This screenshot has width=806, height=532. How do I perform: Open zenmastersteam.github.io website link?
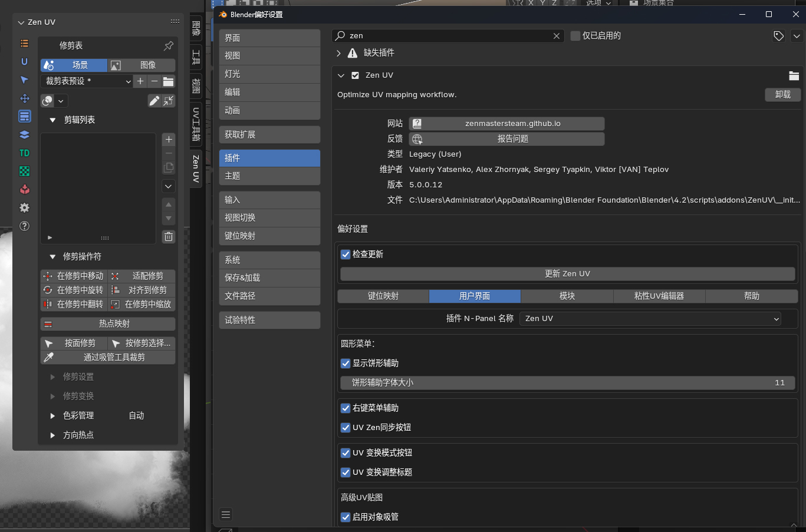coord(506,124)
